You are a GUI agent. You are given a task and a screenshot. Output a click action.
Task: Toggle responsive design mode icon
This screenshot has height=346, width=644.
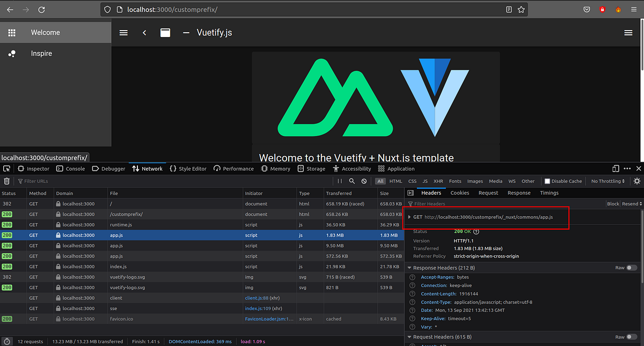616,168
